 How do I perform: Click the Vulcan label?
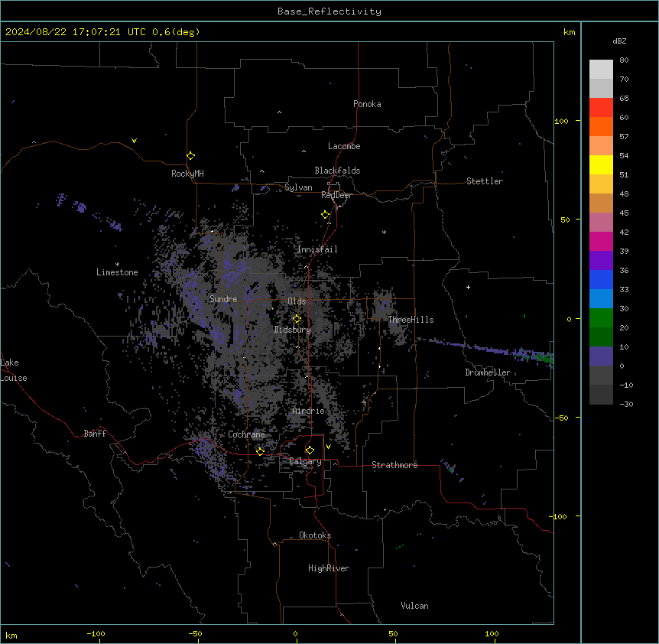pos(415,606)
